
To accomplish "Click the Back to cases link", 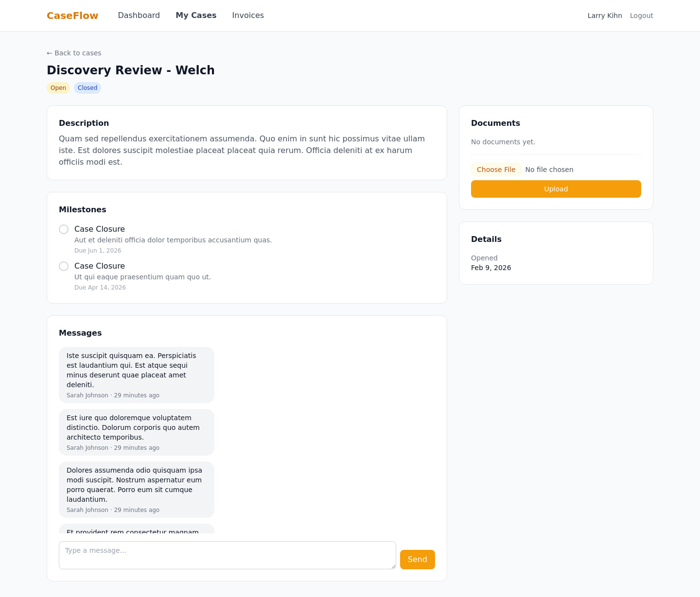I will [x=73, y=53].
